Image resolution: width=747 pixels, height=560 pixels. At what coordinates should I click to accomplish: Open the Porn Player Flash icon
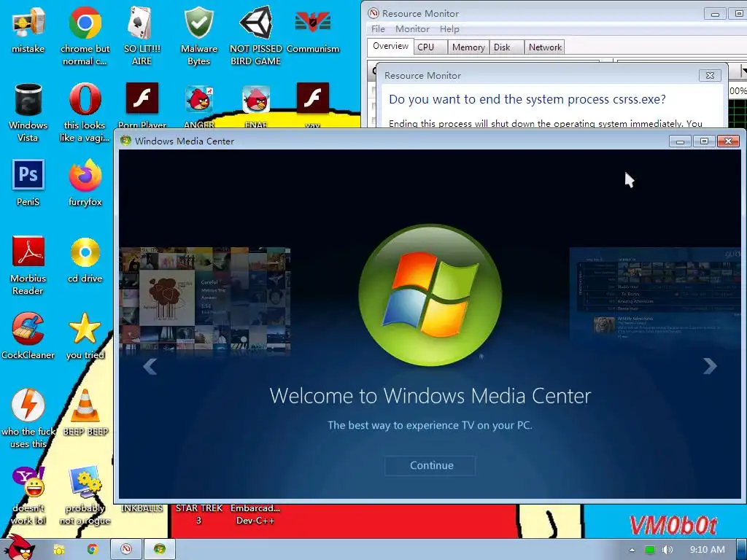[x=142, y=98]
